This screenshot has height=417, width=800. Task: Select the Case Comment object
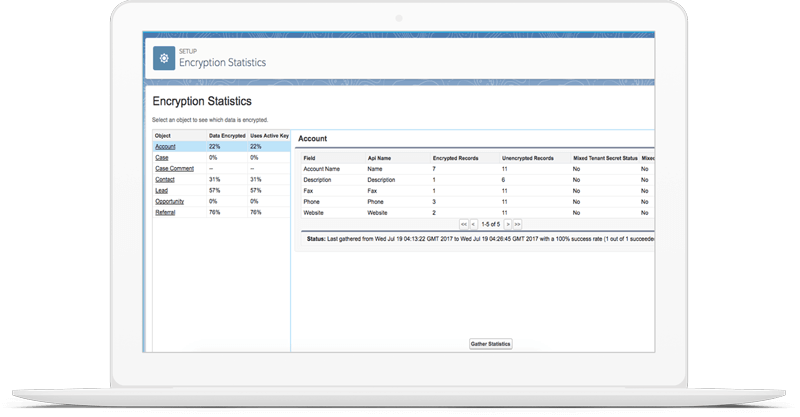[x=174, y=168]
